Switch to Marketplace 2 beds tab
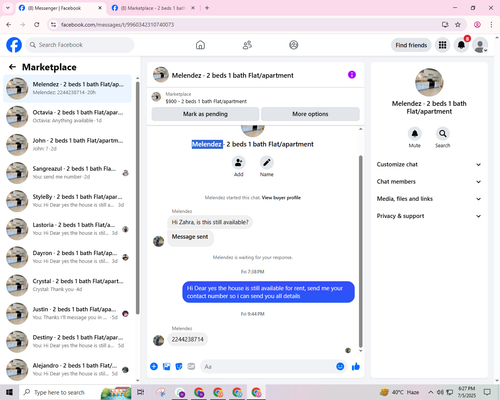Image resolution: width=500 pixels, height=400 pixels. tap(153, 8)
